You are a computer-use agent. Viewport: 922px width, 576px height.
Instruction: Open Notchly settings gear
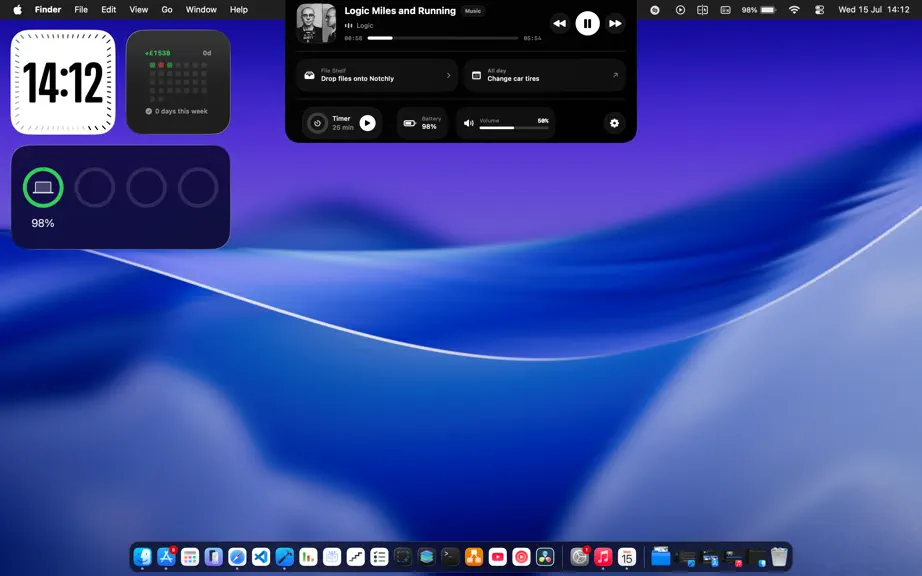coord(614,123)
